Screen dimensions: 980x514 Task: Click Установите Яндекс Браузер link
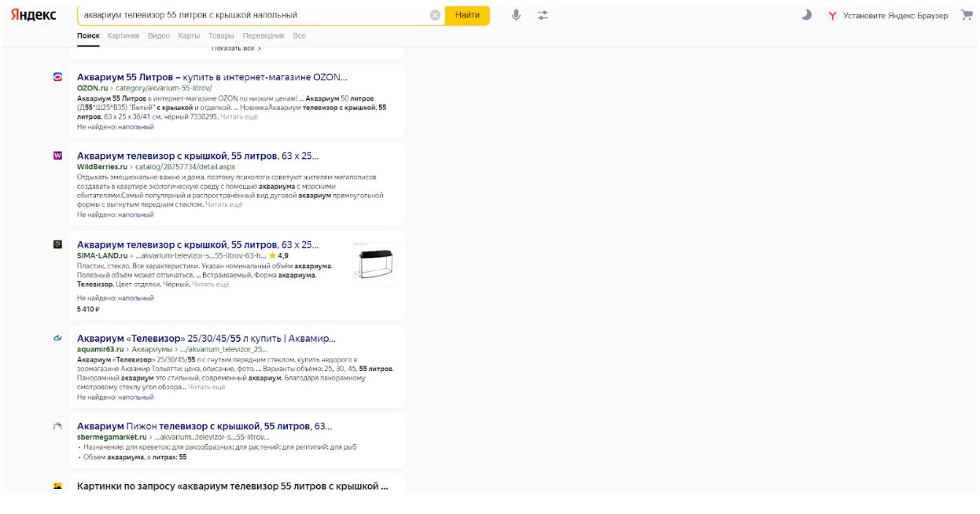coord(895,16)
